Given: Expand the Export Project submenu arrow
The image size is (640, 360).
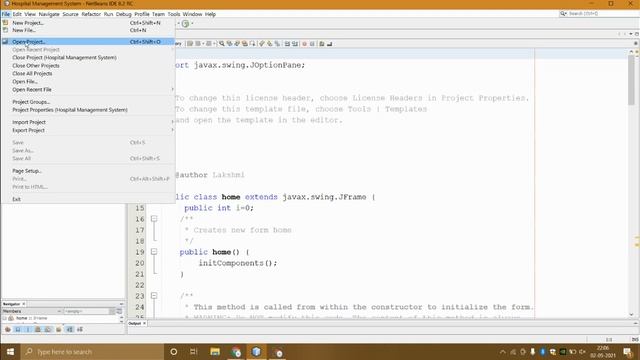Looking at the screenshot, I should point(172,130).
